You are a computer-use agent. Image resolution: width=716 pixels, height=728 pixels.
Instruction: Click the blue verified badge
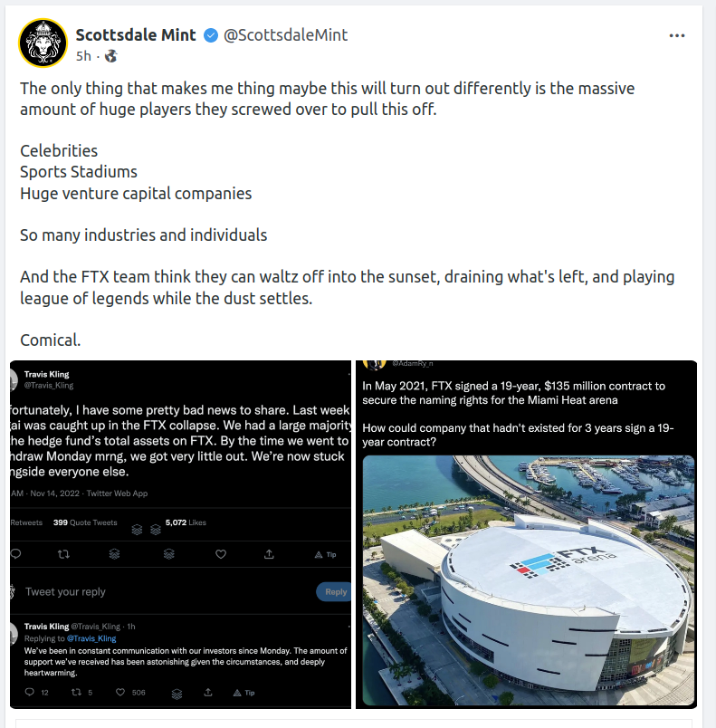(x=211, y=36)
